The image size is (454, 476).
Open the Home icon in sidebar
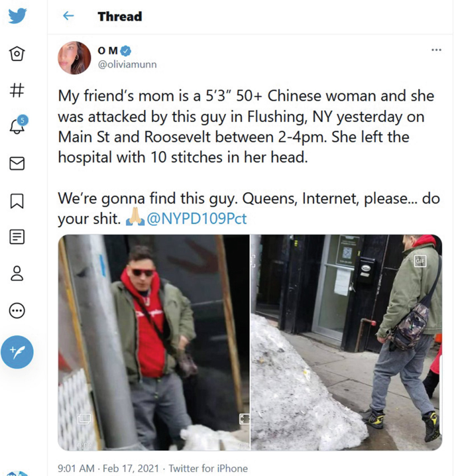click(17, 54)
